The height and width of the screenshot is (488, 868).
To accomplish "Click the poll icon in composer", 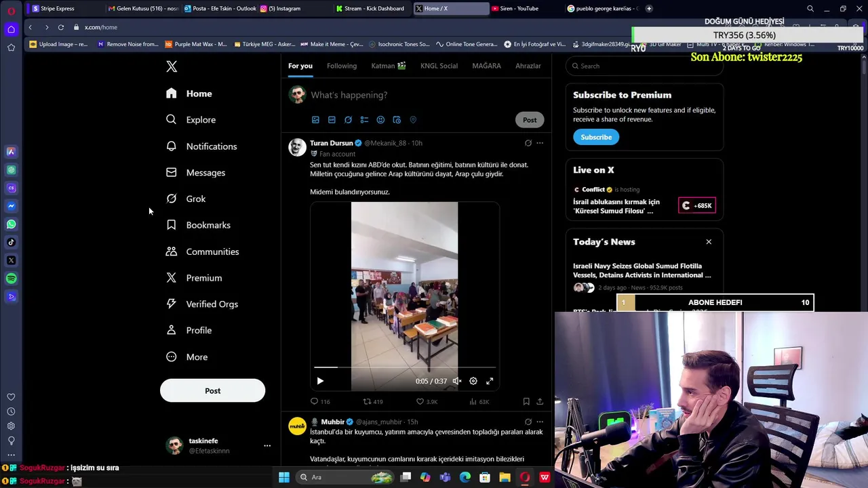I will click(364, 120).
